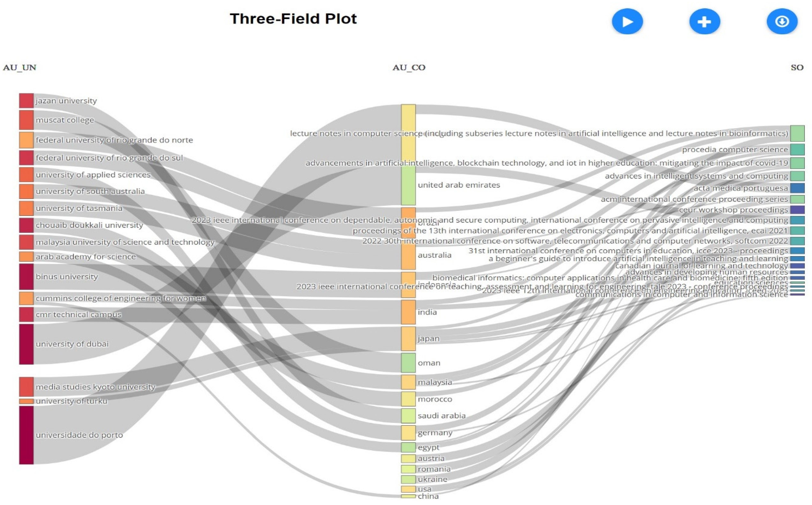The image size is (812, 505).
Task: Click the AU_UN field header
Action: click(20, 68)
